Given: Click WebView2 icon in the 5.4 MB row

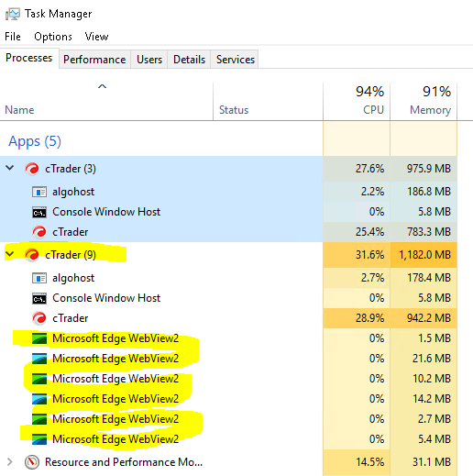Looking at the screenshot, I should tap(39, 439).
